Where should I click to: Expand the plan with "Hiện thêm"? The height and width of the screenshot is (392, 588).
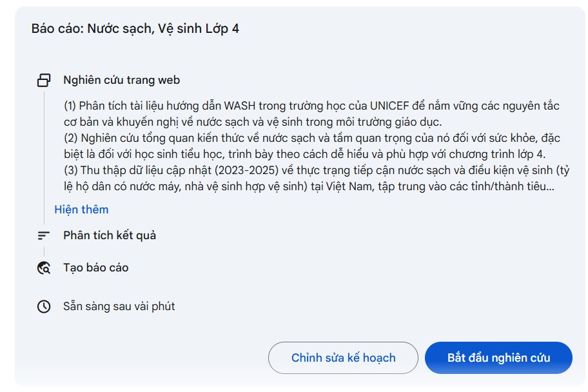coord(81,210)
